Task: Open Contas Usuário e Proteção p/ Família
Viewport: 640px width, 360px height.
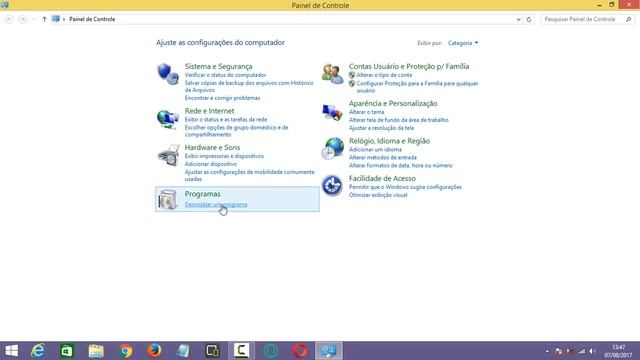Action: (409, 66)
